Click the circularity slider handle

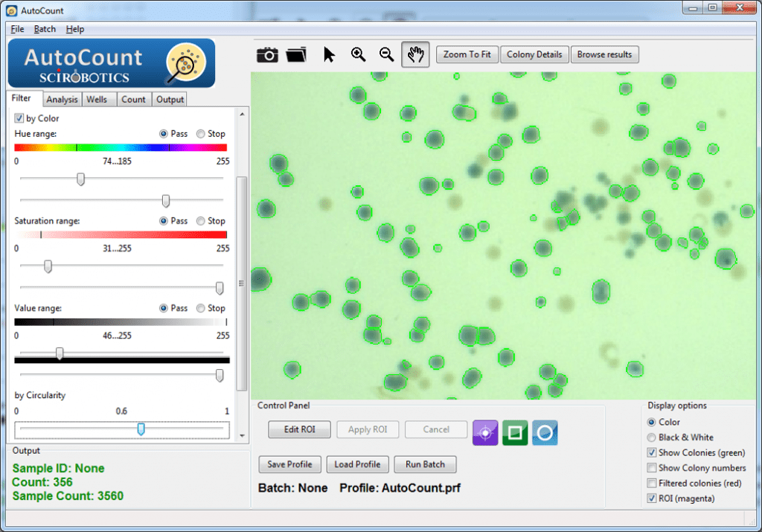pyautogui.click(x=141, y=429)
